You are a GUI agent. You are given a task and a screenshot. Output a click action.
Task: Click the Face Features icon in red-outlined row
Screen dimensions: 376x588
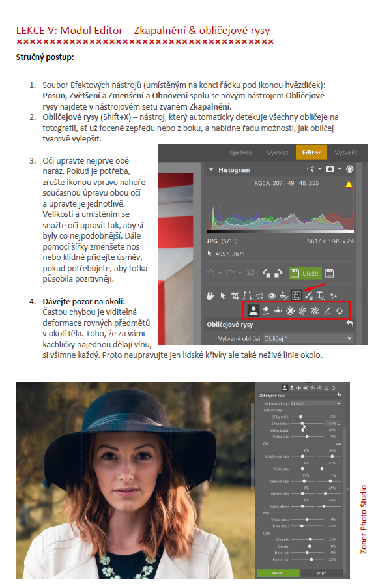coord(253,310)
